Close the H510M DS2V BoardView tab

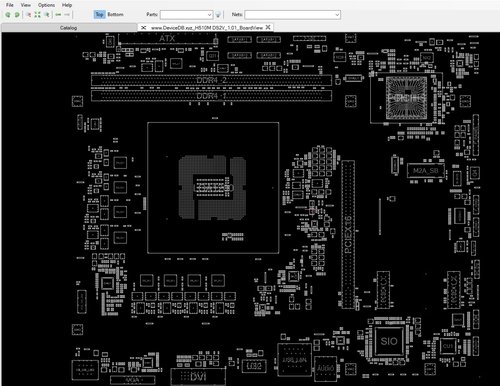pyautogui.click(x=268, y=27)
